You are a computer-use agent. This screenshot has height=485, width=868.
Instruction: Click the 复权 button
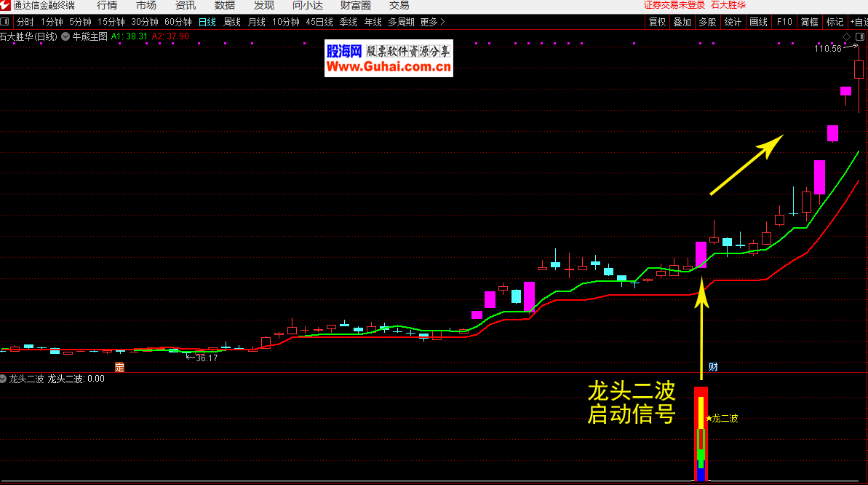point(658,22)
